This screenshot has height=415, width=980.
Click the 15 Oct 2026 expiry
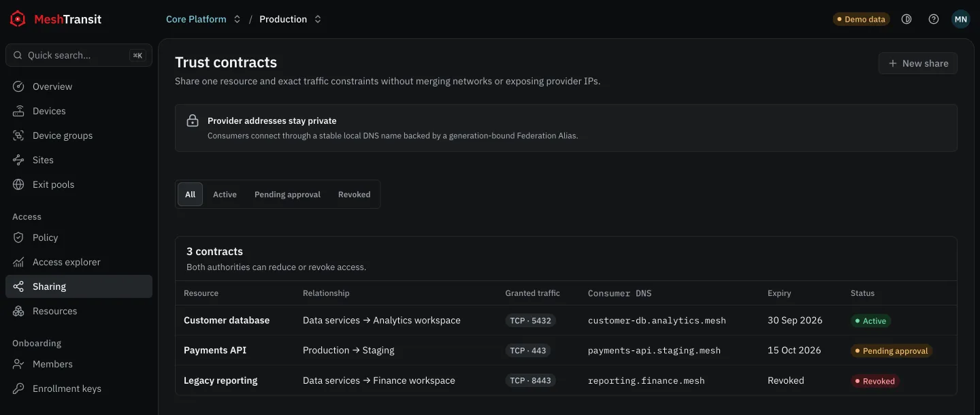pos(794,350)
